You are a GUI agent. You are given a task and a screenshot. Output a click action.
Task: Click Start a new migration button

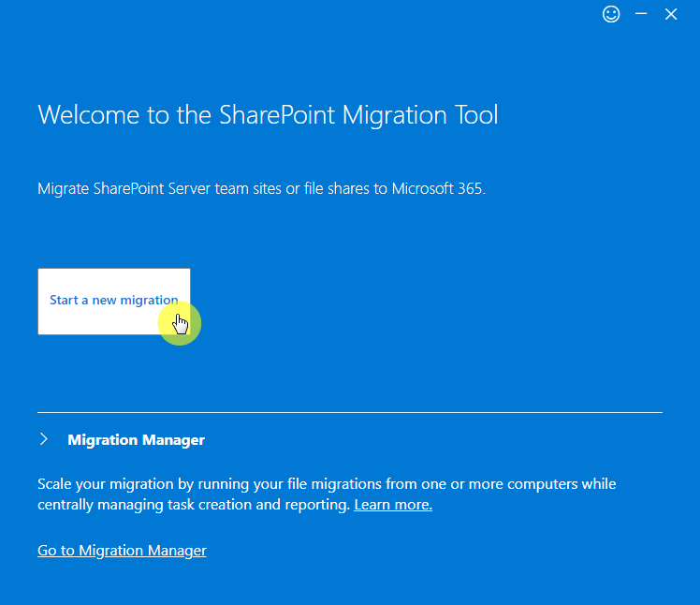pos(114,302)
